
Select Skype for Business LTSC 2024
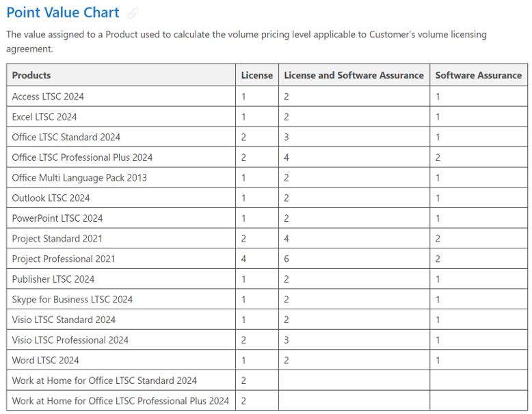click(72, 299)
